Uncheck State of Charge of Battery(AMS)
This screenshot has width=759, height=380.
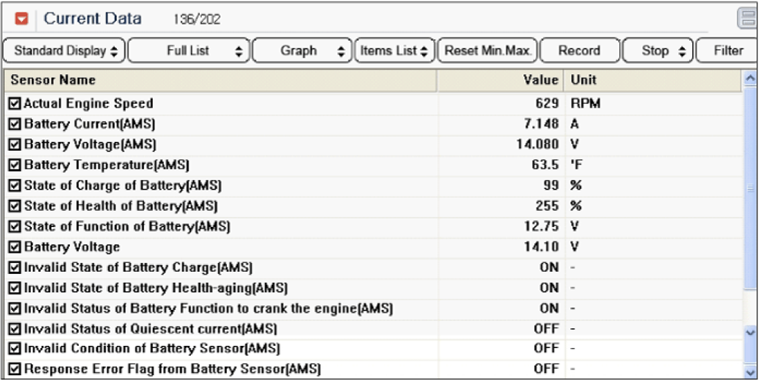[x=15, y=185]
